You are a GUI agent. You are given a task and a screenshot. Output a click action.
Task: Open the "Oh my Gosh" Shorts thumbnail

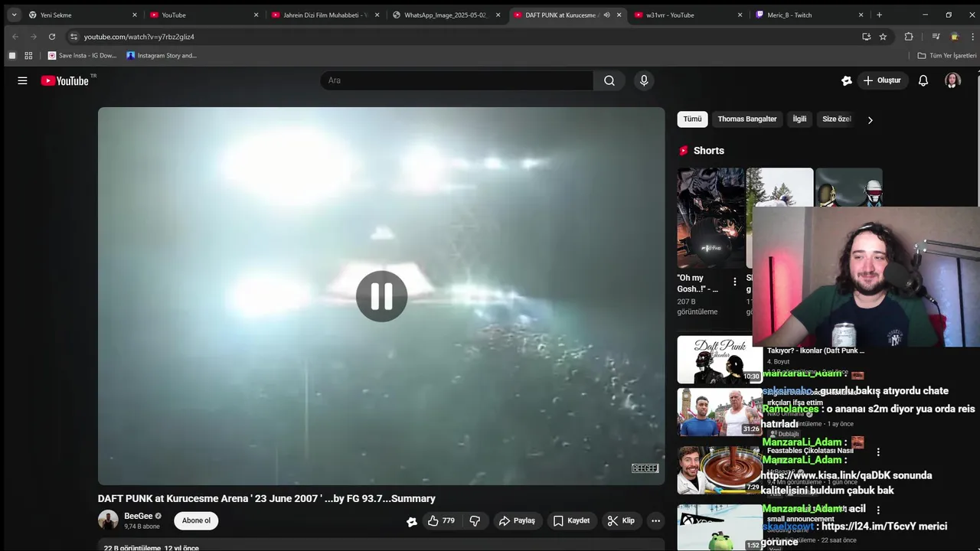(710, 218)
